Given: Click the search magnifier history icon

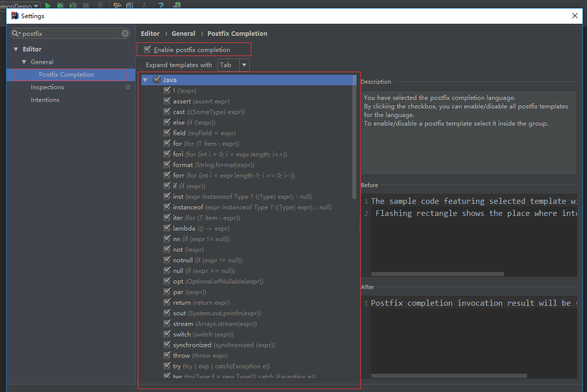Looking at the screenshot, I should [16, 33].
